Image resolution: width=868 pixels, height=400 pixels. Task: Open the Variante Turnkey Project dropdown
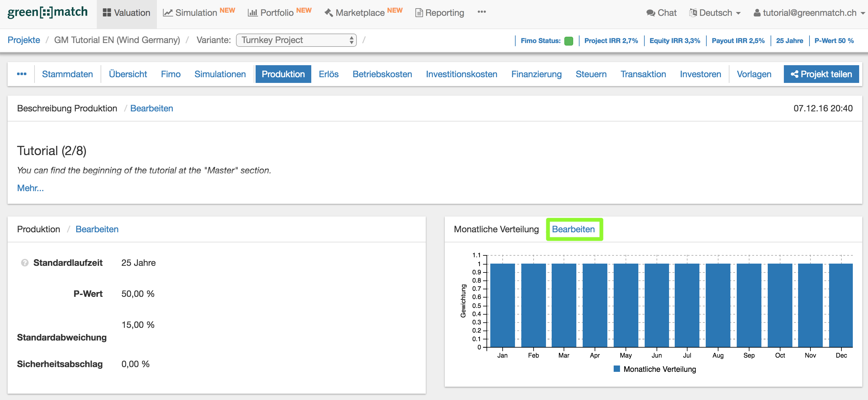(296, 40)
